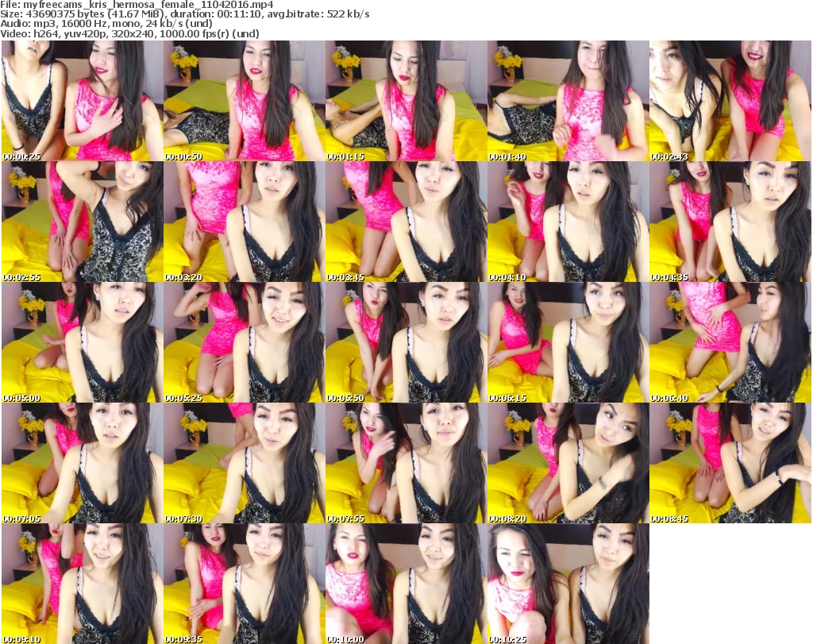813x644 pixels.
Task: Select the thumbnail frame stamped 00:09:10
Action: [x=83, y=584]
